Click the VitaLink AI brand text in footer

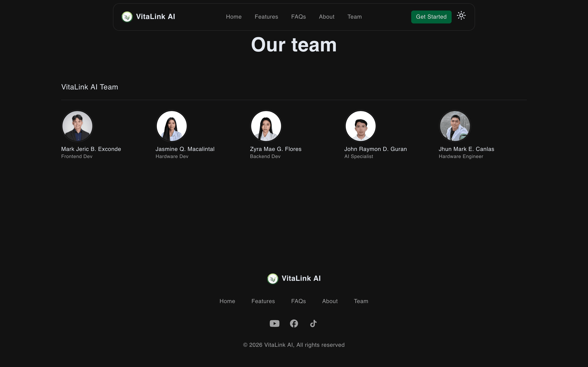coord(301,278)
